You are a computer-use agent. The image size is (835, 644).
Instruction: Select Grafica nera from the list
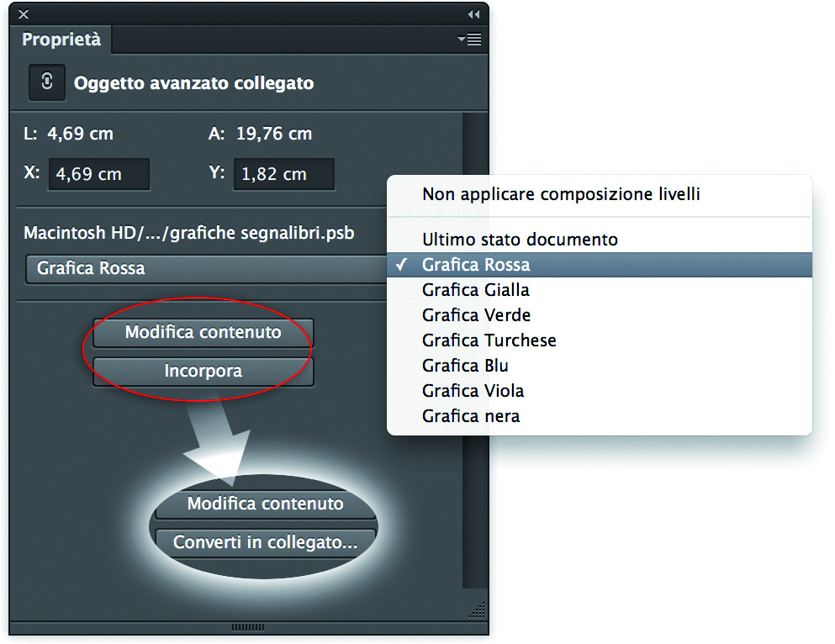click(x=600, y=416)
